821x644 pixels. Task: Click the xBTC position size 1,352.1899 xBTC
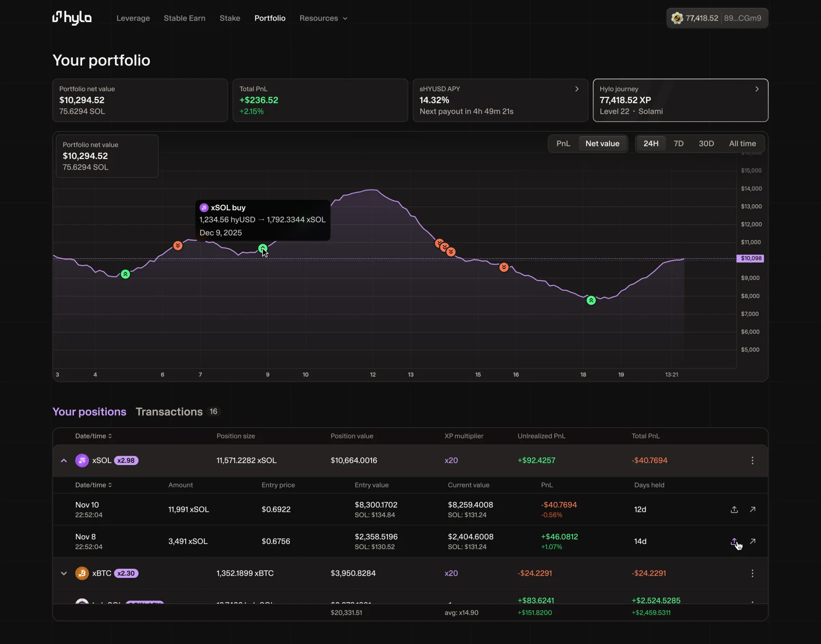click(x=245, y=573)
